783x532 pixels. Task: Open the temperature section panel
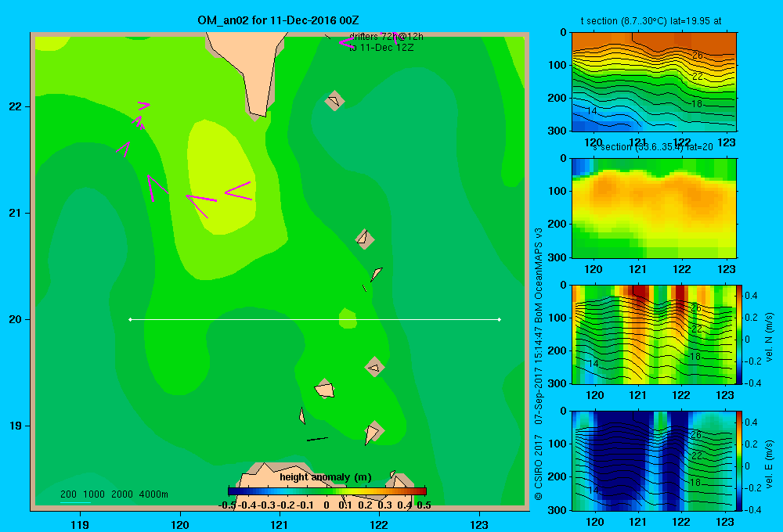[654, 82]
